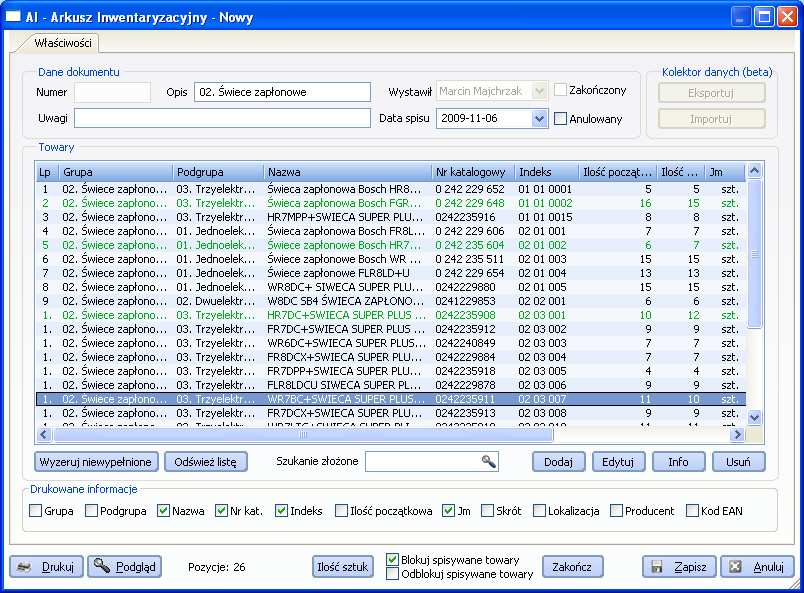Uncheck Jm print checkbox
804x593 pixels.
coord(448,510)
